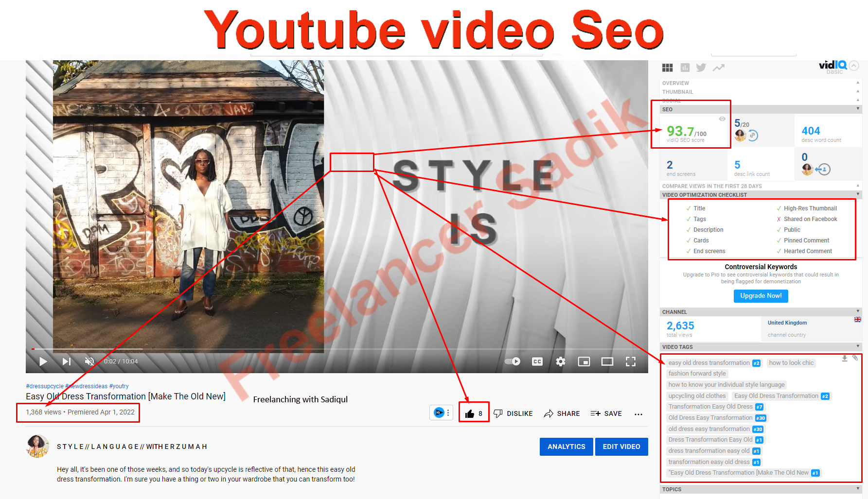Collapse the vidIQ panel with the chevron circle

click(854, 65)
